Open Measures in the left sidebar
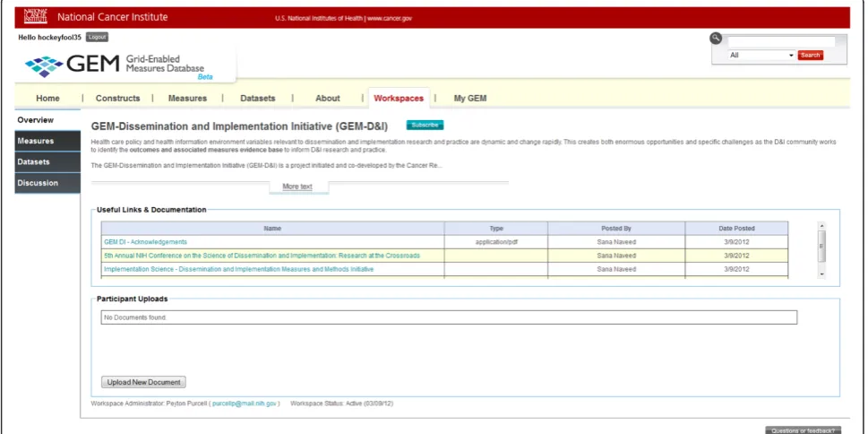Screen dimensions: 868x434 pyautogui.click(x=47, y=141)
